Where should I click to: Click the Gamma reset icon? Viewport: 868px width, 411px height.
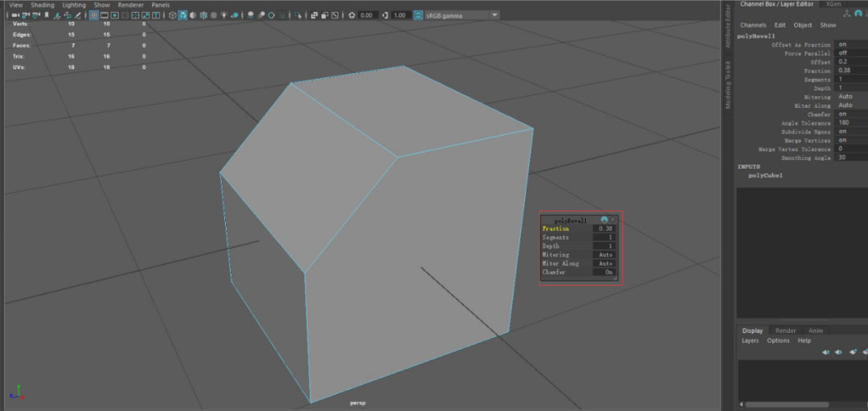385,15
